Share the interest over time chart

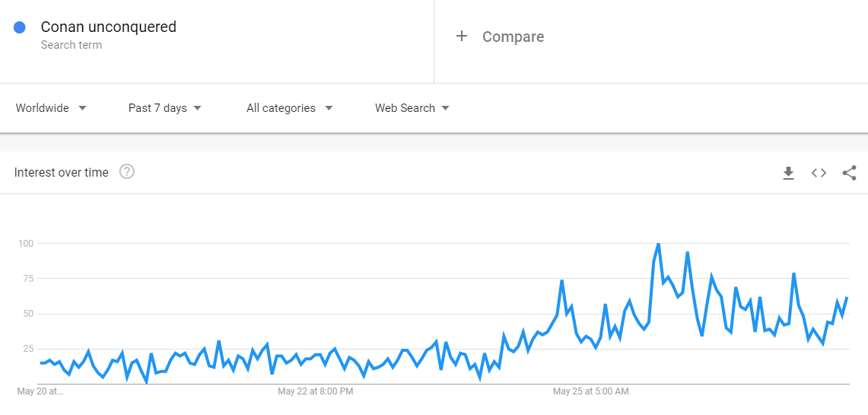pos(849,173)
